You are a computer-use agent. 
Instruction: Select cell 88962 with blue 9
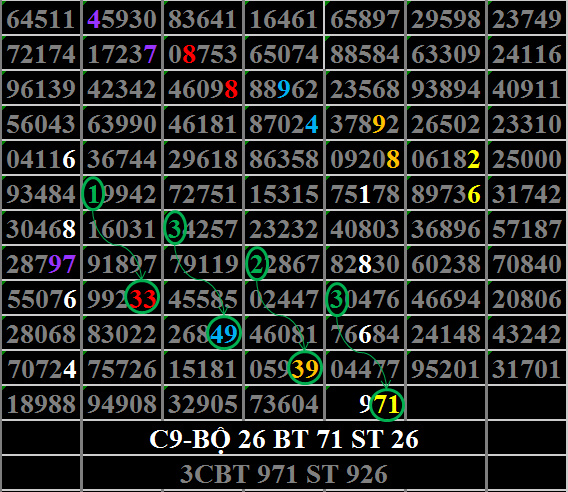284,88
